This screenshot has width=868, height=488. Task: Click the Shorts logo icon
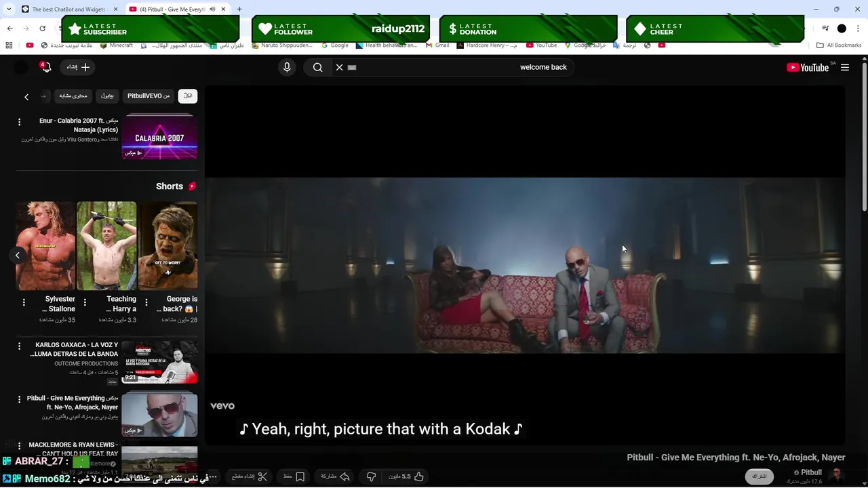click(192, 186)
